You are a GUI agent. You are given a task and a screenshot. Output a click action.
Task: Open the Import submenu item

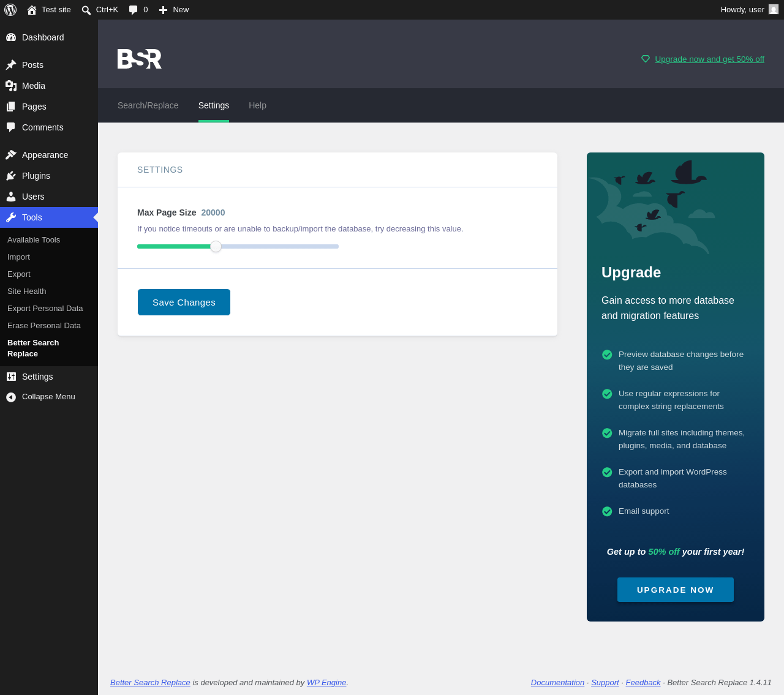(x=18, y=257)
